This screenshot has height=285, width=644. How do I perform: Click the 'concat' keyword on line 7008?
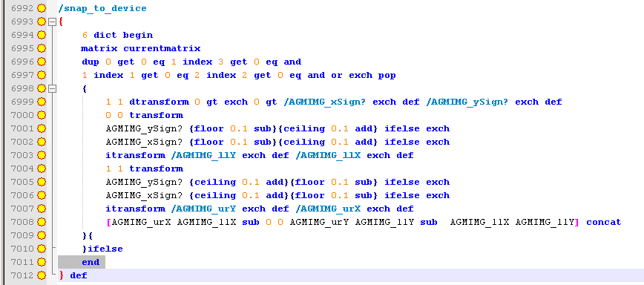pyautogui.click(x=604, y=222)
